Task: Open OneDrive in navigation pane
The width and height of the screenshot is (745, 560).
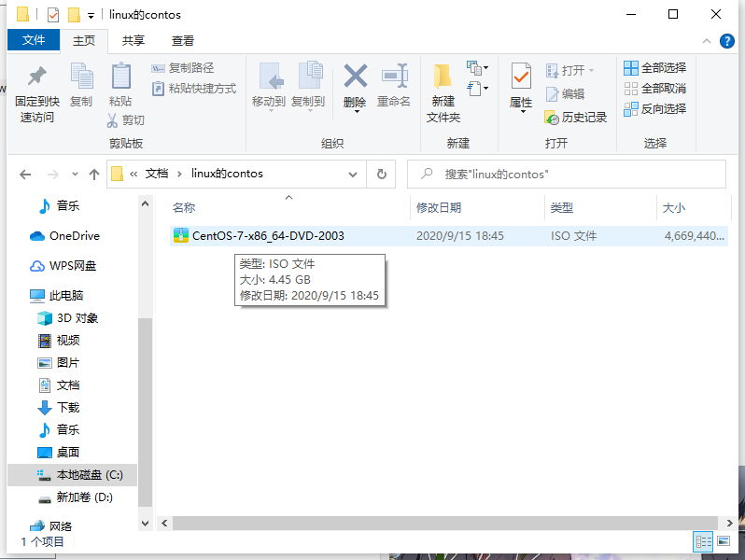Action: pyautogui.click(x=64, y=235)
